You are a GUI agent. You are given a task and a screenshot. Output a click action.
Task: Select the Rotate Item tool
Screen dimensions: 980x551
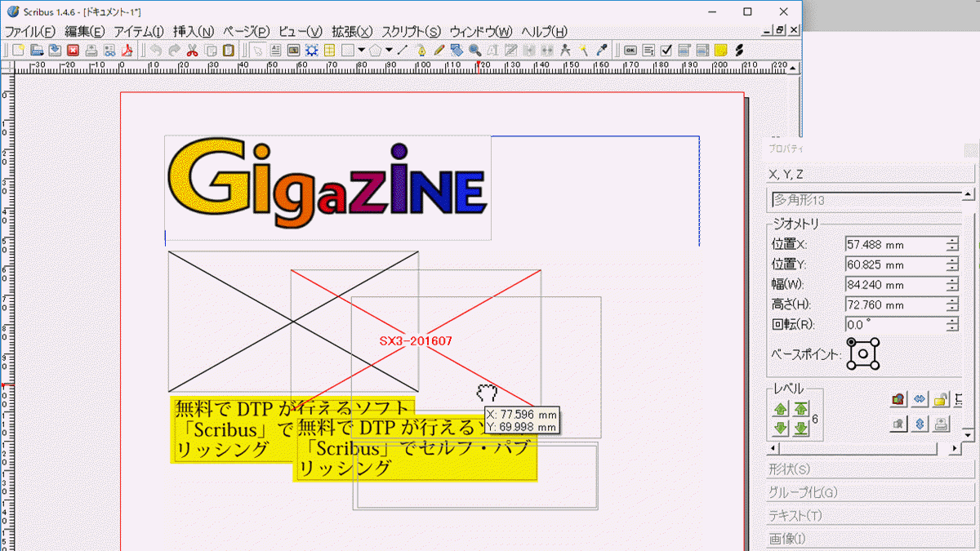[x=457, y=50]
